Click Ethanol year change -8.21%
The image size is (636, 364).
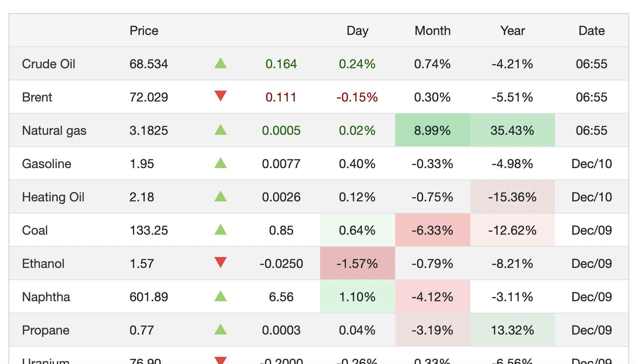point(512,264)
